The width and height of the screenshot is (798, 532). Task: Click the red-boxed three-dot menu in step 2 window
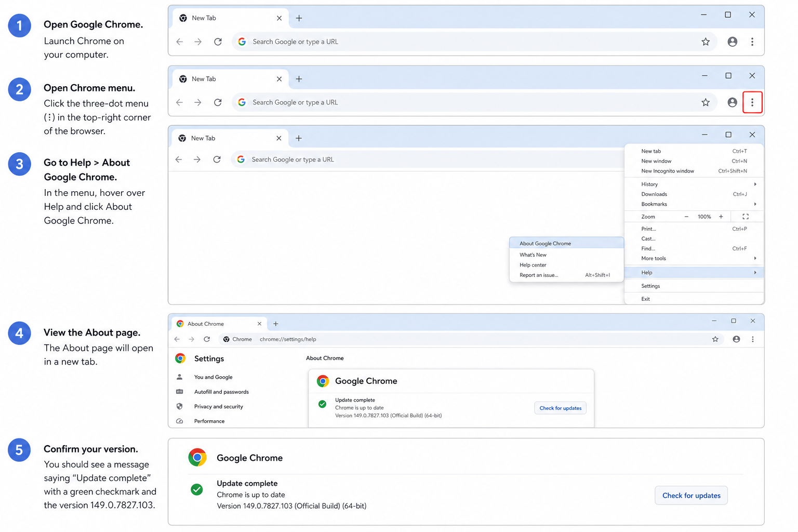click(x=752, y=102)
